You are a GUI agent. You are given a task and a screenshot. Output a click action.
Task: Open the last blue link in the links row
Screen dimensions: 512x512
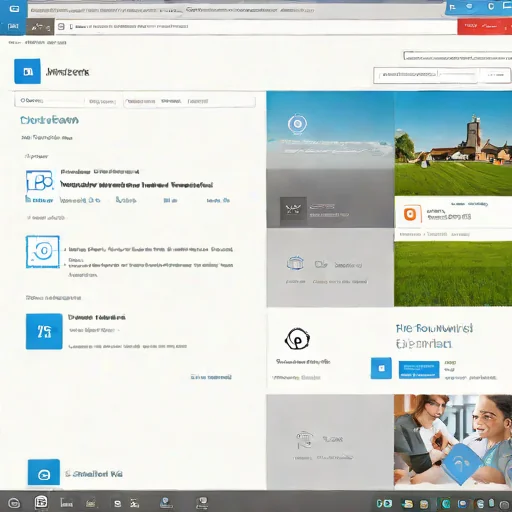coord(218,200)
